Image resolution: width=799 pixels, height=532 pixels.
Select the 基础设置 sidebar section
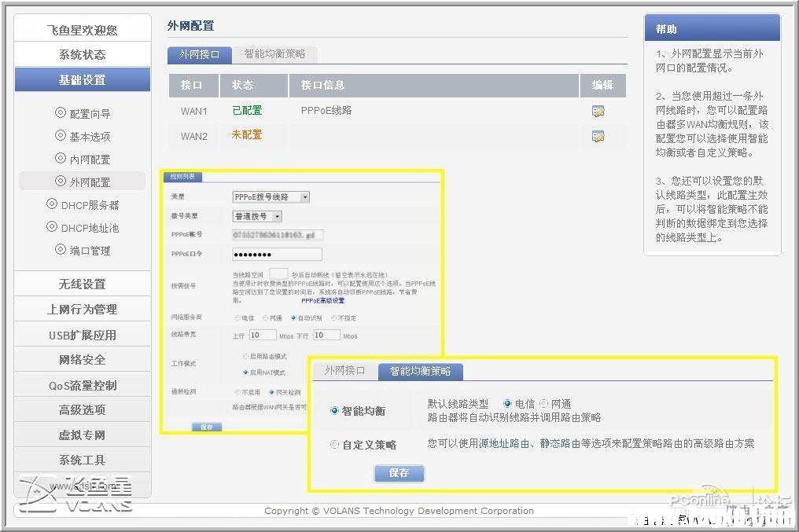[83, 80]
